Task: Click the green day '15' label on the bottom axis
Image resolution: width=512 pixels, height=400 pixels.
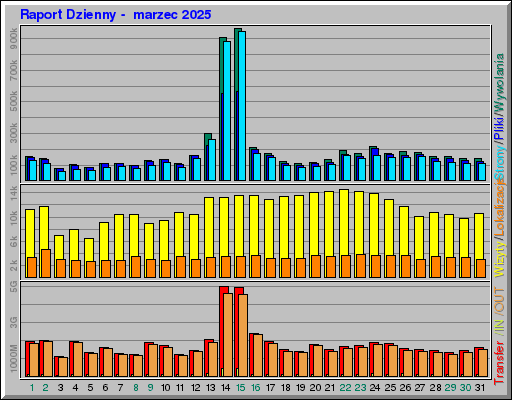Action: [x=240, y=388]
